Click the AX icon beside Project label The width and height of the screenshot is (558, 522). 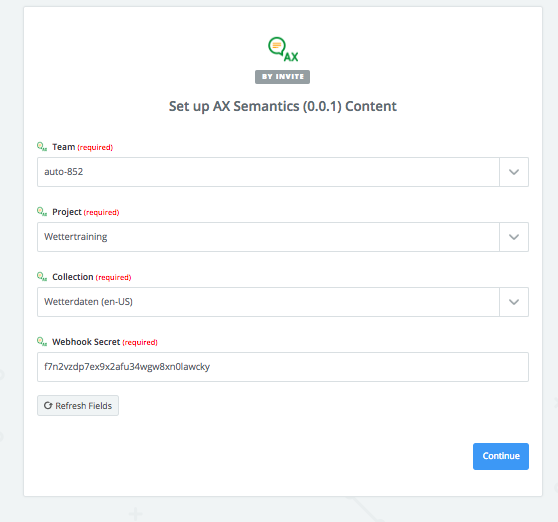click(x=42, y=212)
